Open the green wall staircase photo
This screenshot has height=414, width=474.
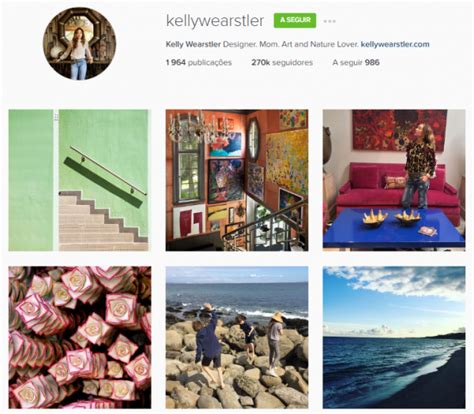tap(80, 180)
